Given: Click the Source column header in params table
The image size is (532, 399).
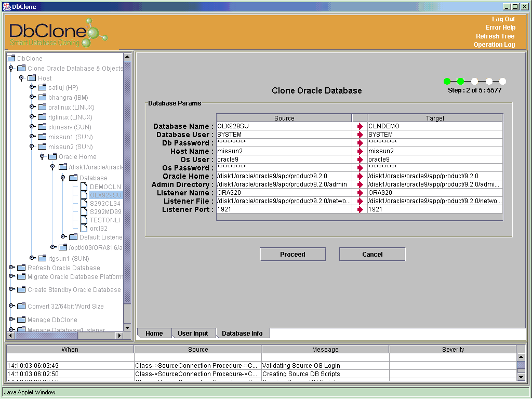Looking at the screenshot, I should click(x=284, y=118).
